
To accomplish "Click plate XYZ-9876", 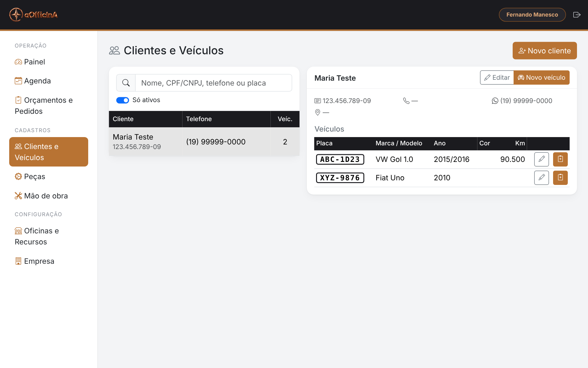I will pos(340,178).
